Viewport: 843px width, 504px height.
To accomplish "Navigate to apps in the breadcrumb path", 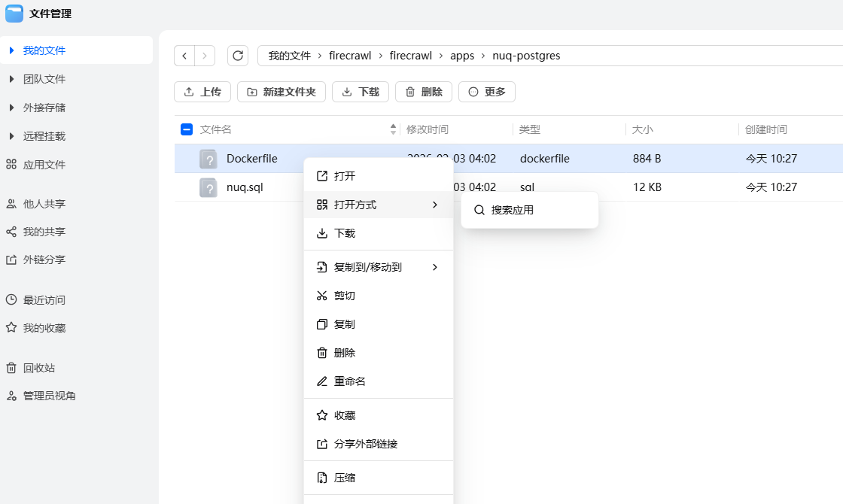I will (462, 55).
